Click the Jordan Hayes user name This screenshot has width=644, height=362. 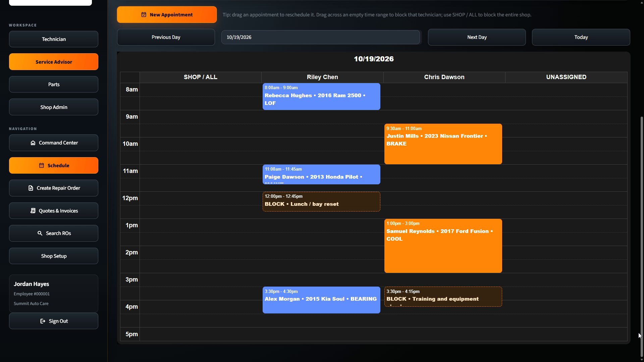coord(32,284)
